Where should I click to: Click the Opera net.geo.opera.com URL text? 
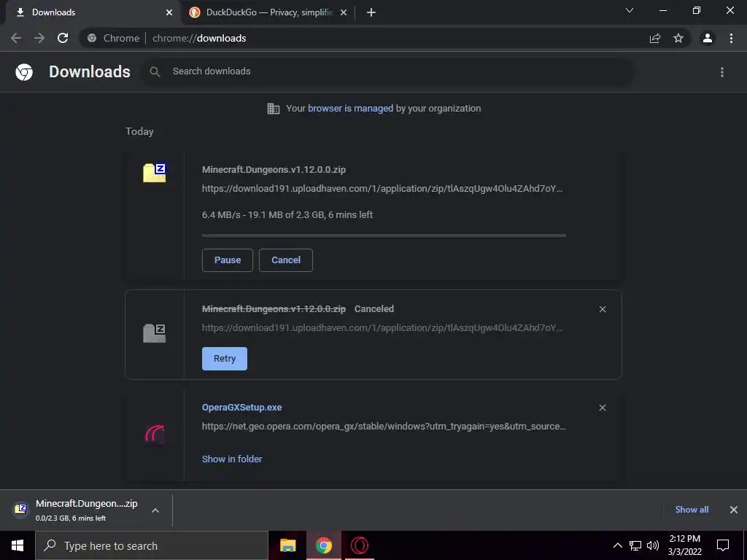pos(384,427)
